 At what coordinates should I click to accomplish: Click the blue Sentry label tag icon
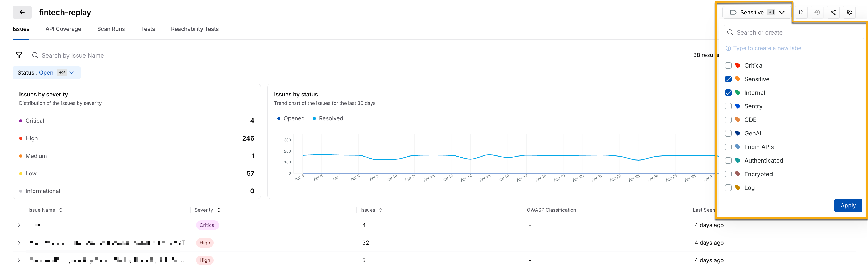pos(738,106)
